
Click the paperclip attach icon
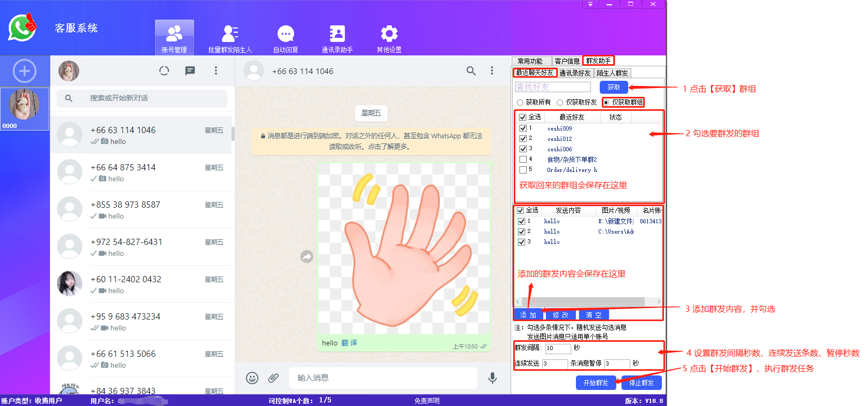tap(273, 378)
